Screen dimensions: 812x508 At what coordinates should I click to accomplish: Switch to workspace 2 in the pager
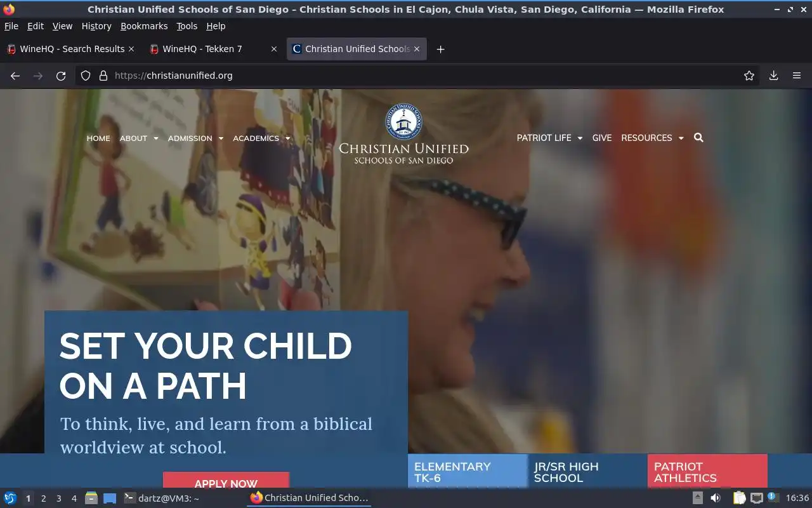pos(43,498)
